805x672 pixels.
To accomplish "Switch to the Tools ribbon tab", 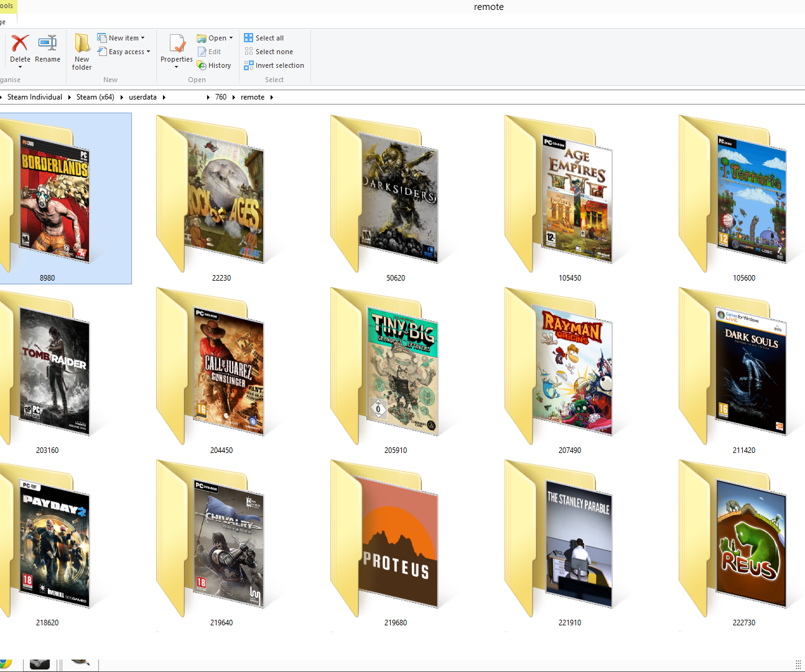I will tap(6, 6).
